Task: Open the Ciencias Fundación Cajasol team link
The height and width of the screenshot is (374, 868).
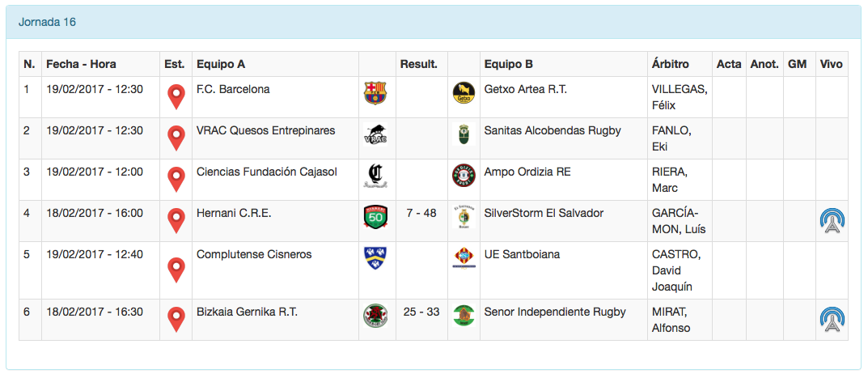Action: [x=267, y=172]
